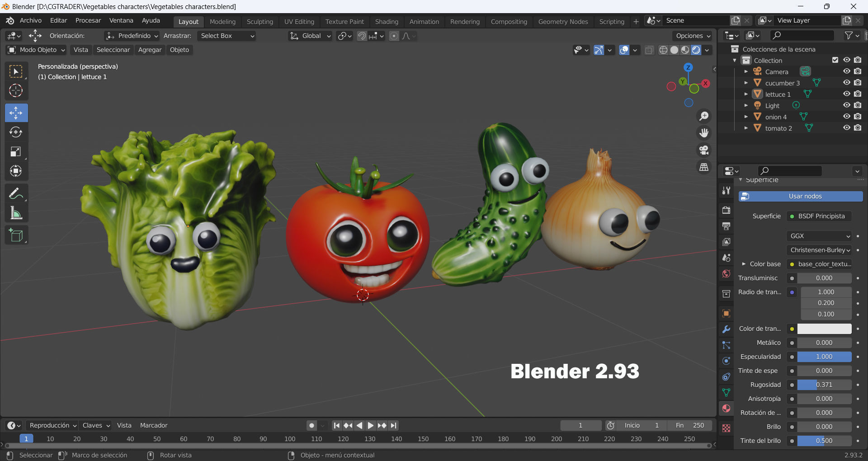The width and height of the screenshot is (868, 461).
Task: Jump to last frame
Action: click(x=393, y=425)
